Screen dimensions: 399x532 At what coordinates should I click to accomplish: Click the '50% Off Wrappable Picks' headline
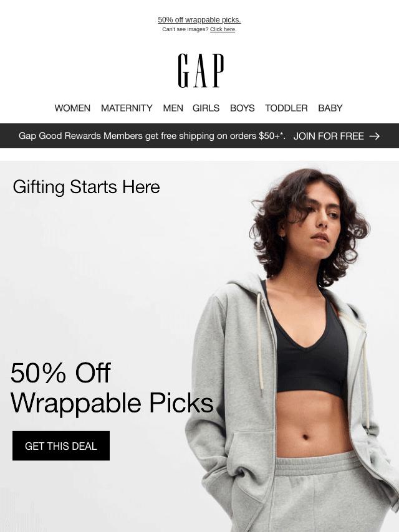[112, 387]
